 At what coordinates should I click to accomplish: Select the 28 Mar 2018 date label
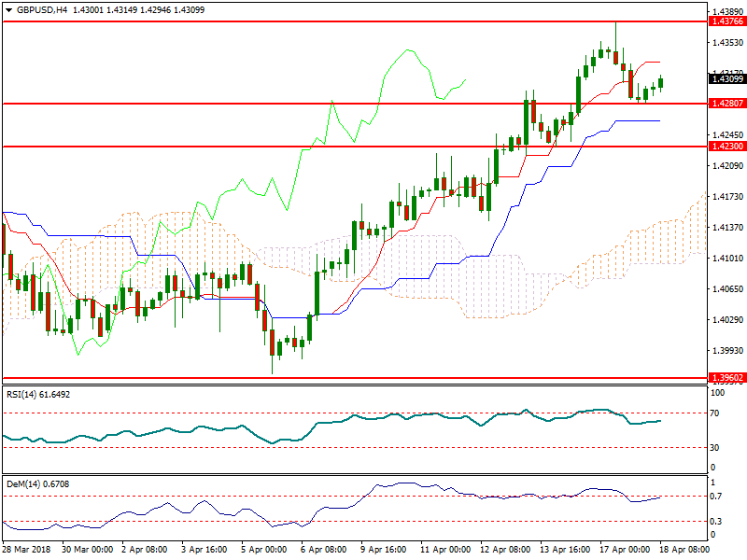pyautogui.click(x=29, y=552)
